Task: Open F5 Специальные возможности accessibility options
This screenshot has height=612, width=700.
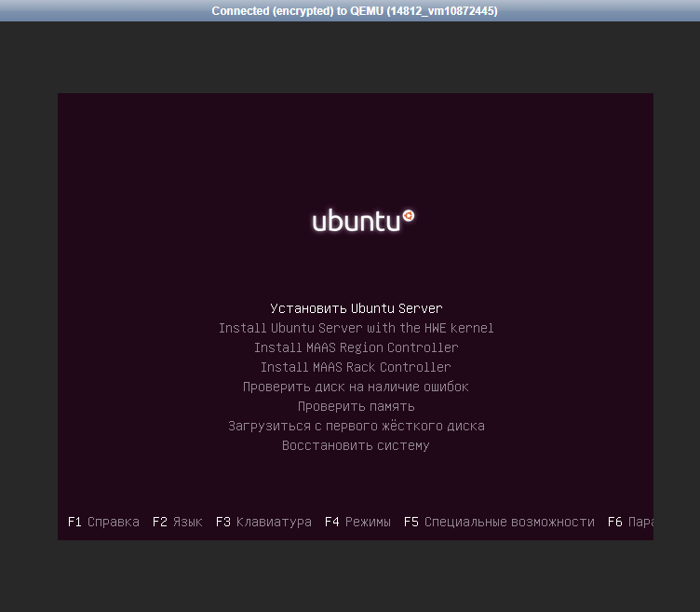Action: [499, 522]
